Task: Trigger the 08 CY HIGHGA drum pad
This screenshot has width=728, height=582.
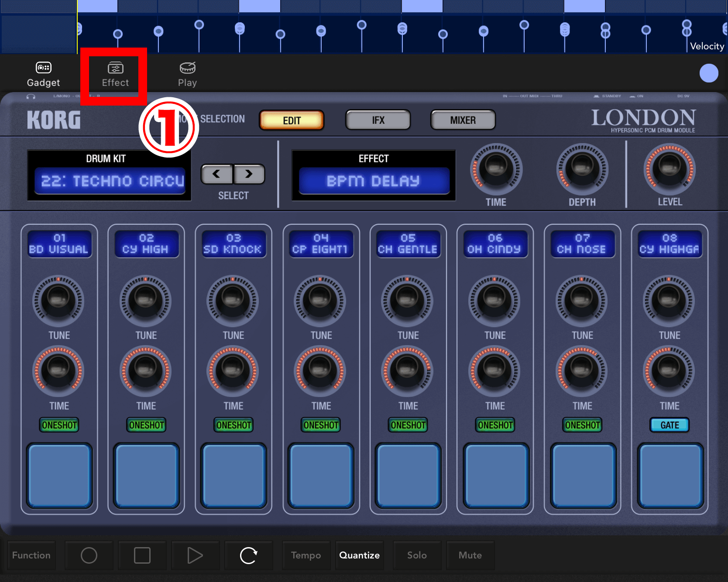Action: coord(670,476)
